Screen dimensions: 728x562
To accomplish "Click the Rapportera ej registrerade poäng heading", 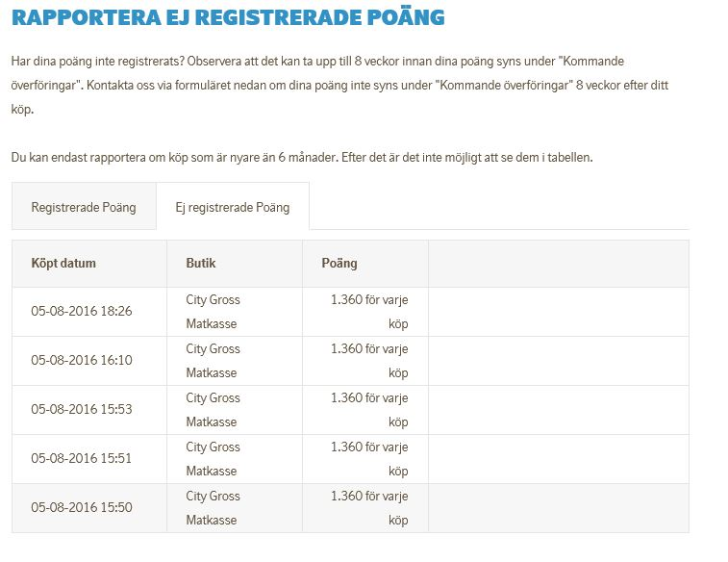I will point(229,17).
